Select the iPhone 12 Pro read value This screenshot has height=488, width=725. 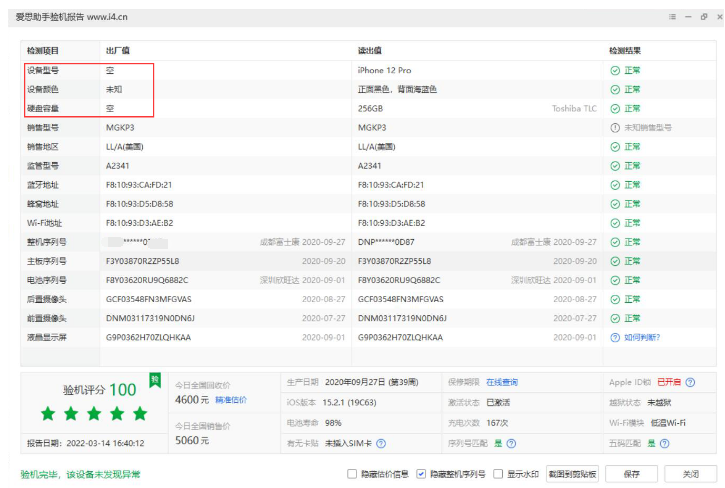pyautogui.click(x=384, y=70)
